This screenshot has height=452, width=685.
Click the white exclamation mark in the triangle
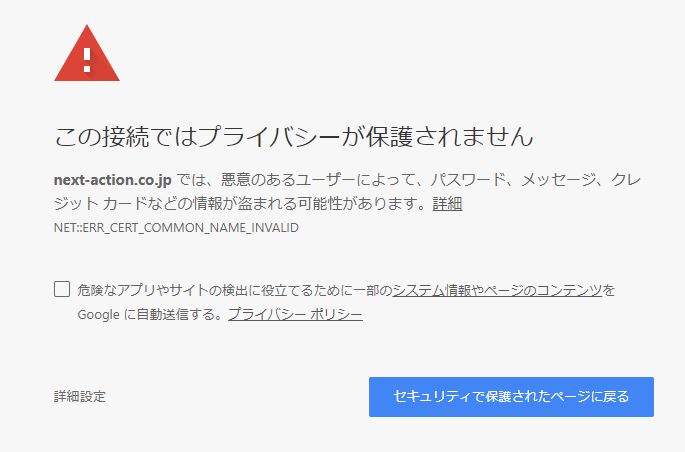tap(87, 60)
